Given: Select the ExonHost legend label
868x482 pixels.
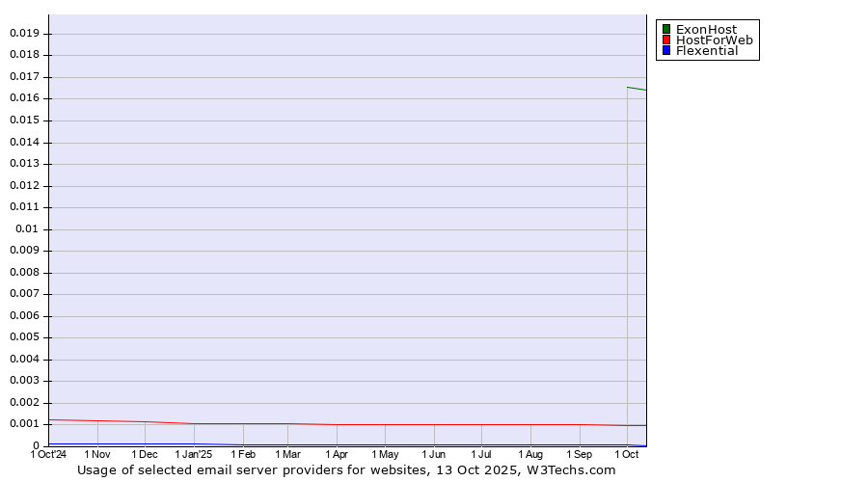Looking at the screenshot, I should click(706, 30).
